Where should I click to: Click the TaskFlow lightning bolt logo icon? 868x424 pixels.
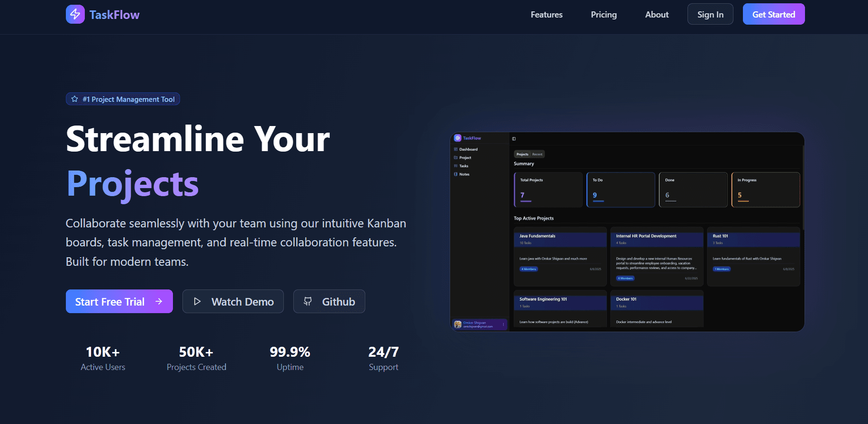tap(75, 14)
